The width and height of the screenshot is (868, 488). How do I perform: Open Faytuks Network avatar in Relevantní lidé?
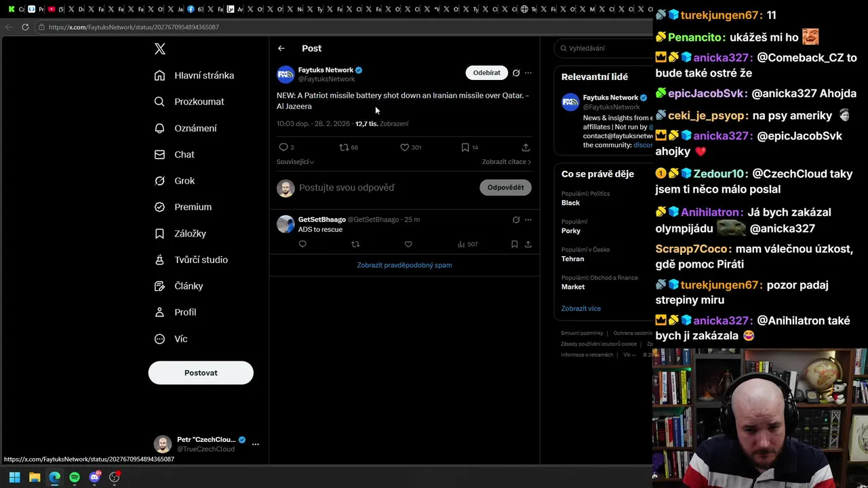(x=570, y=102)
